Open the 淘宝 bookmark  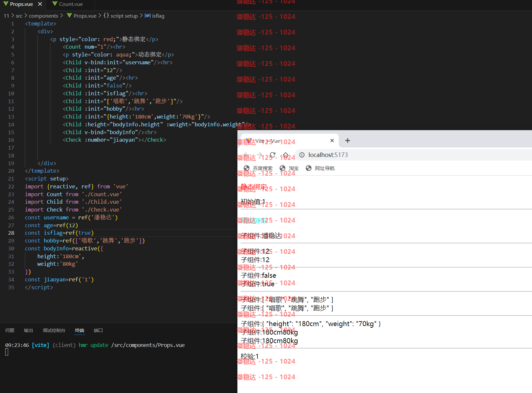click(289, 168)
